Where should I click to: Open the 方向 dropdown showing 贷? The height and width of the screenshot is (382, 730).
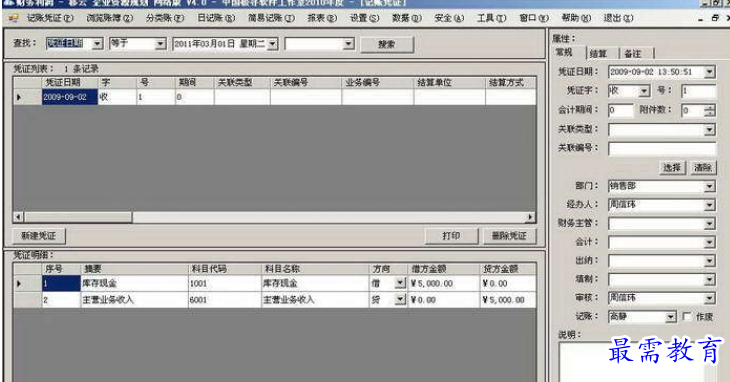[400, 300]
